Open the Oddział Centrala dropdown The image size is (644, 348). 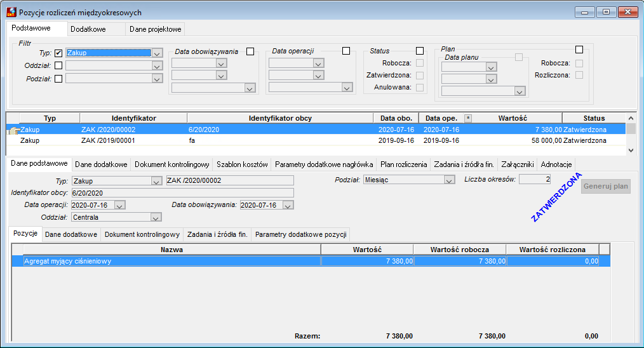pos(156,217)
